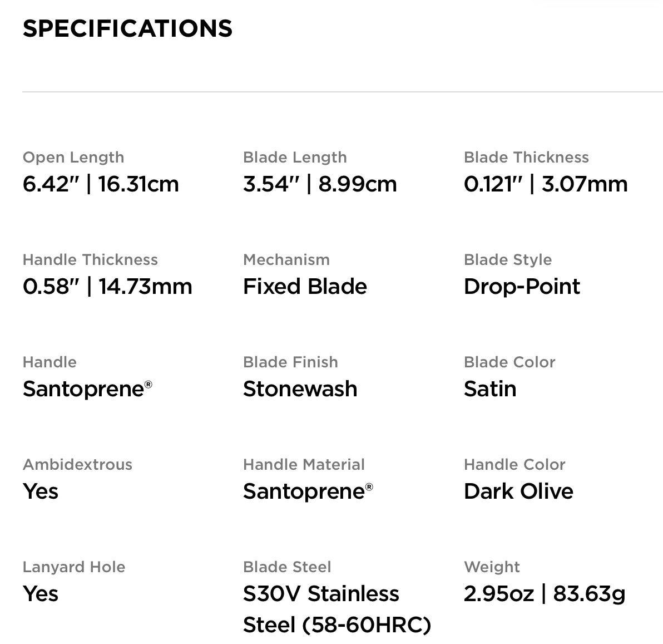Select the Weight value 2.95oz | 83.63g
663x644 pixels.
pyautogui.click(x=544, y=594)
